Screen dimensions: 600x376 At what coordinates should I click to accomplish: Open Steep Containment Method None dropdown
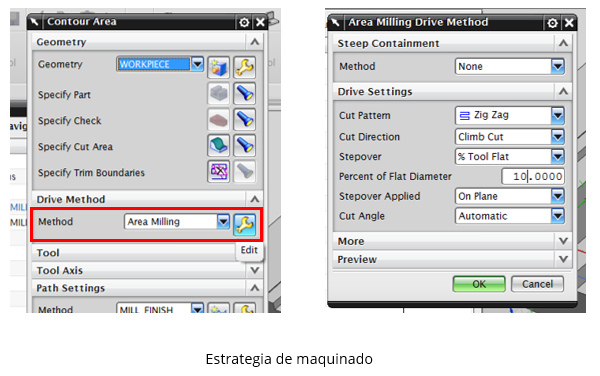[558, 66]
